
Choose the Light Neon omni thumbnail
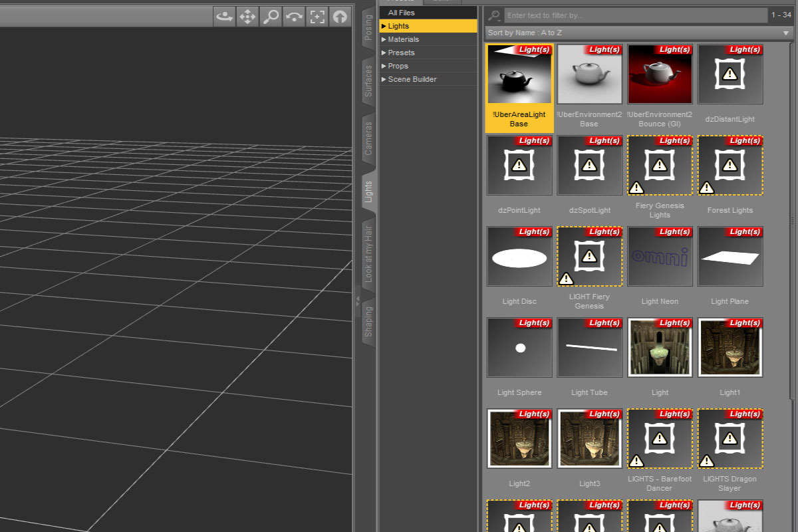(660, 256)
